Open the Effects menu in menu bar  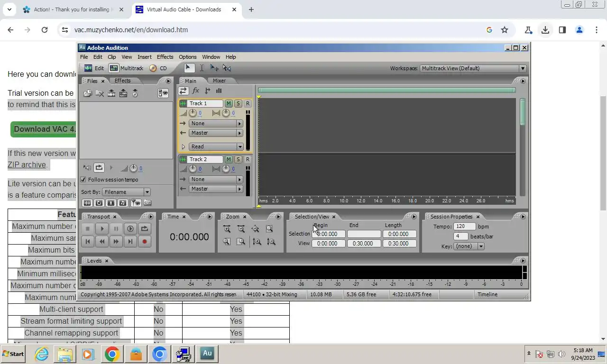point(165,57)
